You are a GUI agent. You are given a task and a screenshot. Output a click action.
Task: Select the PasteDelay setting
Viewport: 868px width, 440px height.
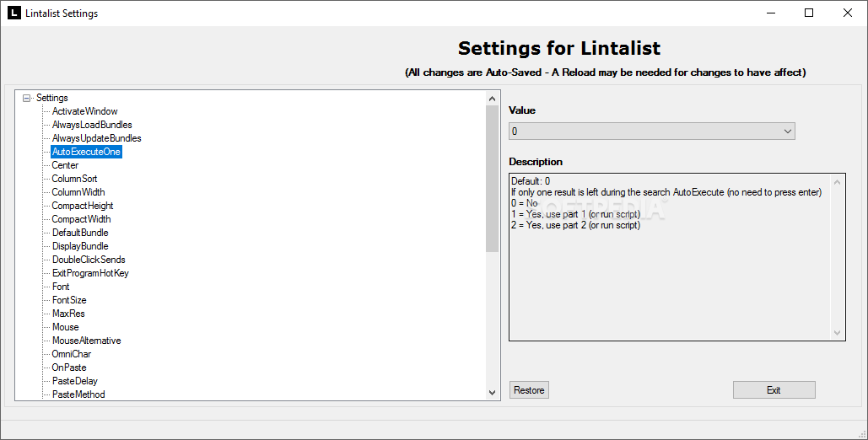(x=75, y=381)
